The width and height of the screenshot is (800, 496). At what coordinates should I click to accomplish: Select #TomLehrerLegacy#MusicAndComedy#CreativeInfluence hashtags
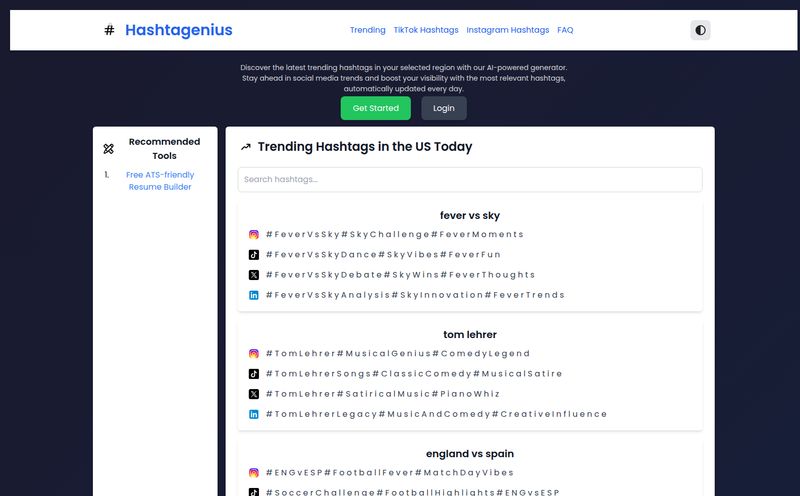click(437, 414)
